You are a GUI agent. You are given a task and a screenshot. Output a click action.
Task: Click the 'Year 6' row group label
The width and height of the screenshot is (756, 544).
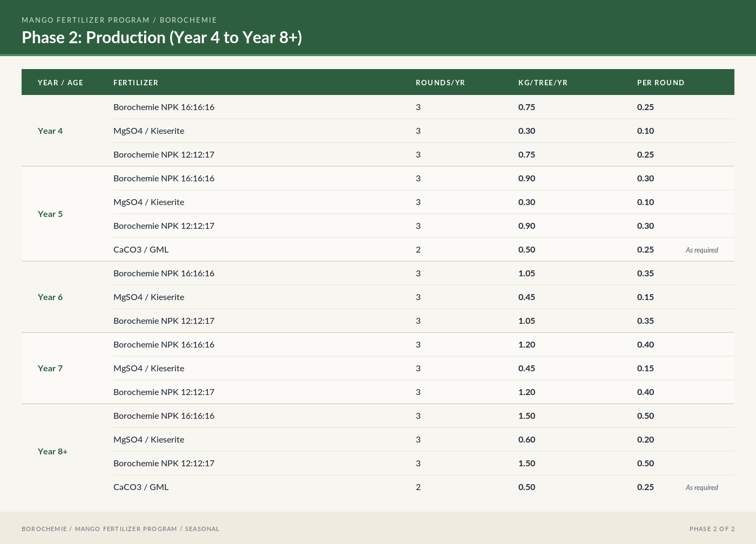click(x=50, y=297)
